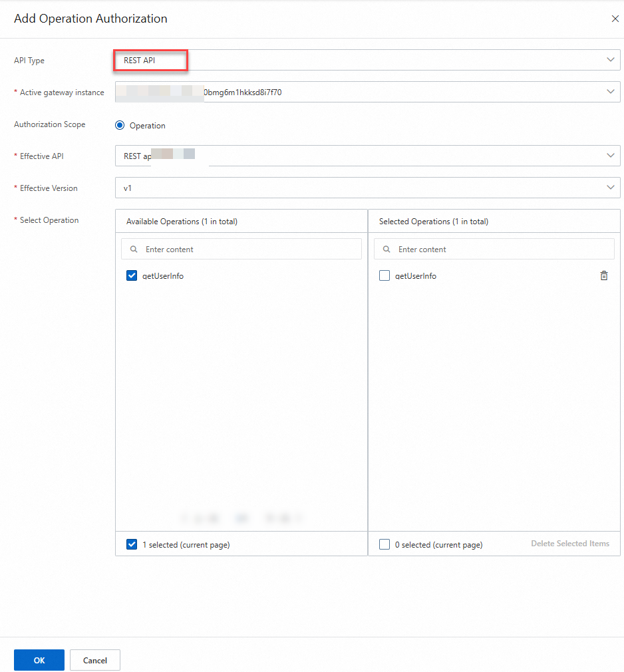The height and width of the screenshot is (672, 624).
Task: Click the OK button
Action: tap(39, 659)
